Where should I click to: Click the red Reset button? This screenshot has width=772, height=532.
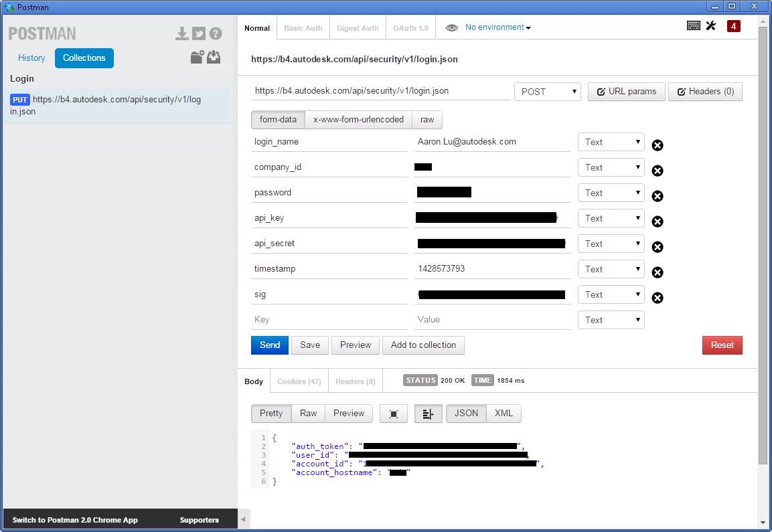tap(722, 345)
